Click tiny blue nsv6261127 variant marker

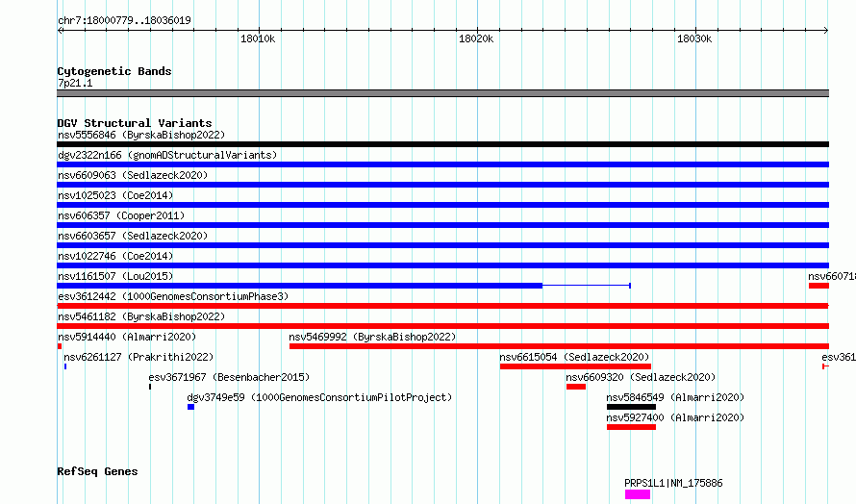click(x=65, y=366)
